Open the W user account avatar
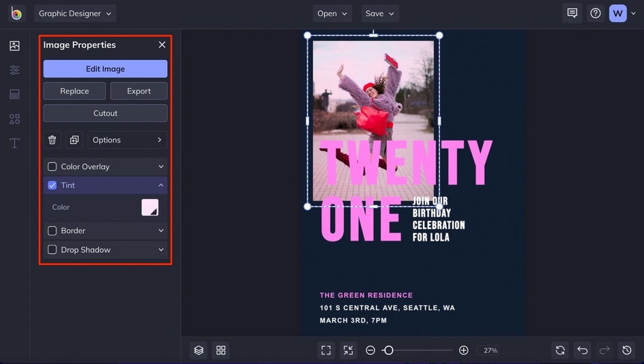Image resolution: width=644 pixels, height=364 pixels. click(x=617, y=14)
